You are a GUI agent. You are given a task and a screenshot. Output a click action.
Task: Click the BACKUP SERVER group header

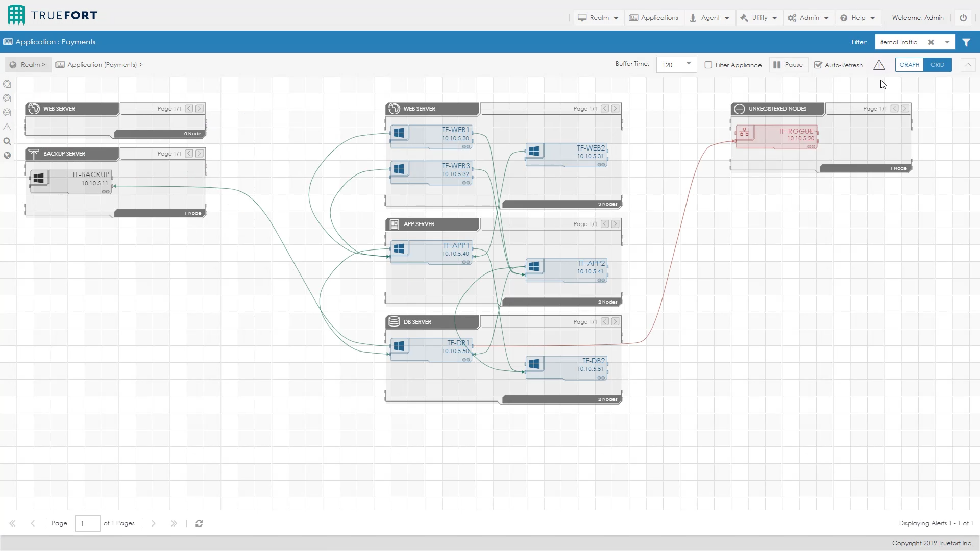(x=72, y=154)
